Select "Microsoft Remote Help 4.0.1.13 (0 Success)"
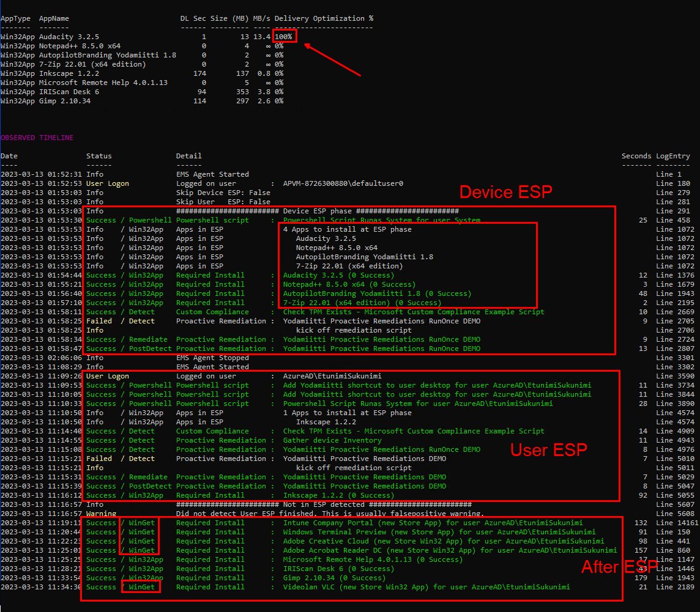 [373, 559]
